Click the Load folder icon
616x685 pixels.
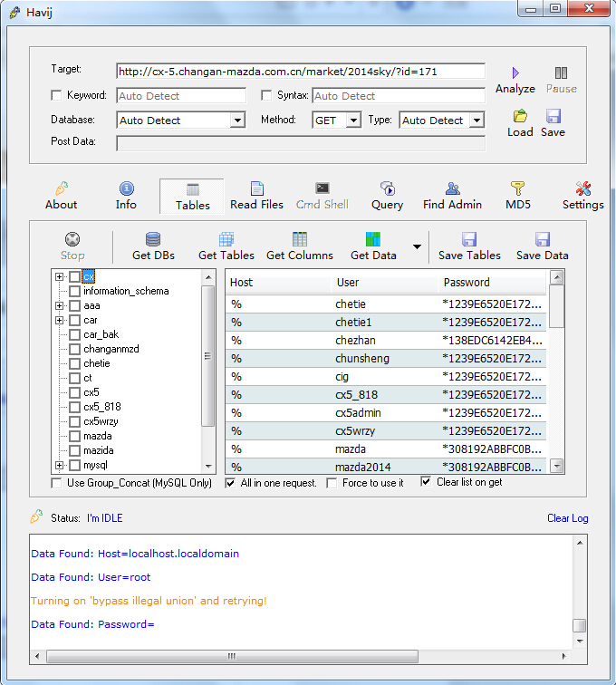[x=520, y=116]
